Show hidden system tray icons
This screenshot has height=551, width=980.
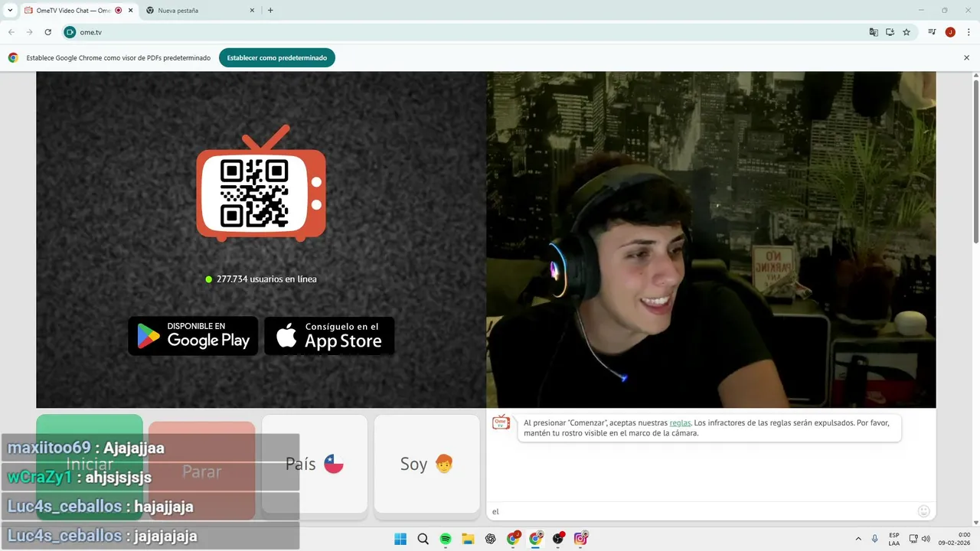857,539
